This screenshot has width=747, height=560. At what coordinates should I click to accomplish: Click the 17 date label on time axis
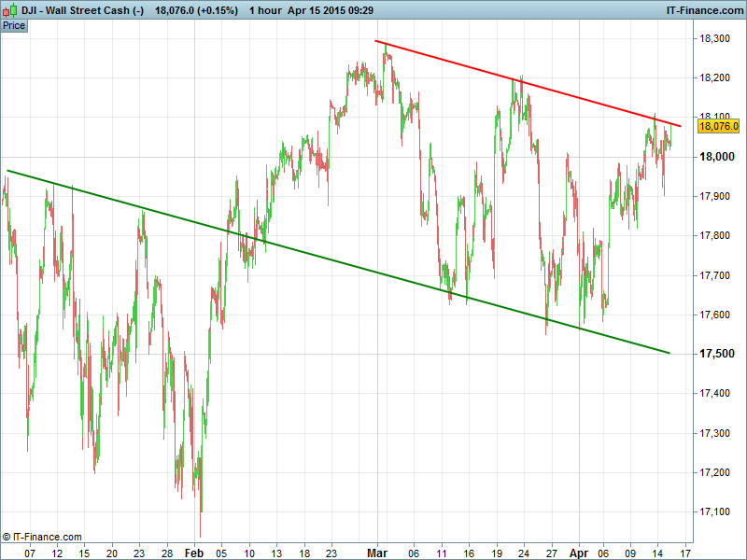tap(685, 553)
